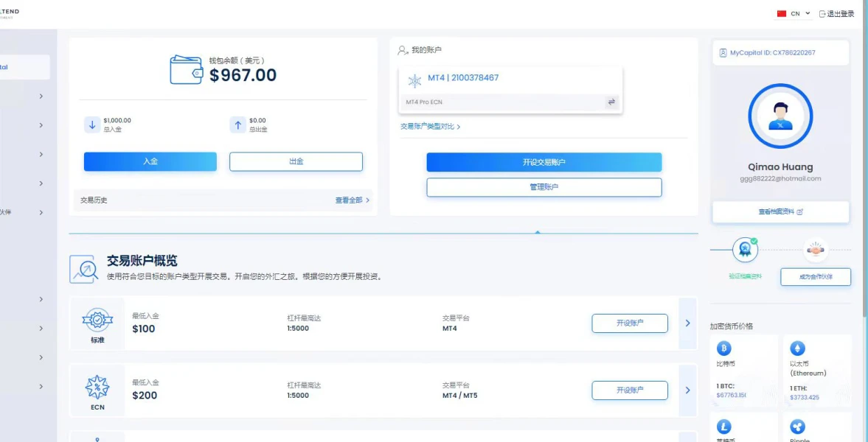This screenshot has height=442, width=868.
Task: Click the total withdrawal up-arrow icon
Action: tap(237, 125)
